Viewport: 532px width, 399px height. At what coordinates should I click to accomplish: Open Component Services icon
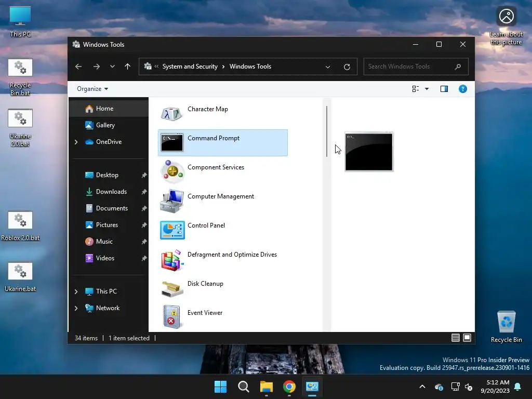click(172, 171)
